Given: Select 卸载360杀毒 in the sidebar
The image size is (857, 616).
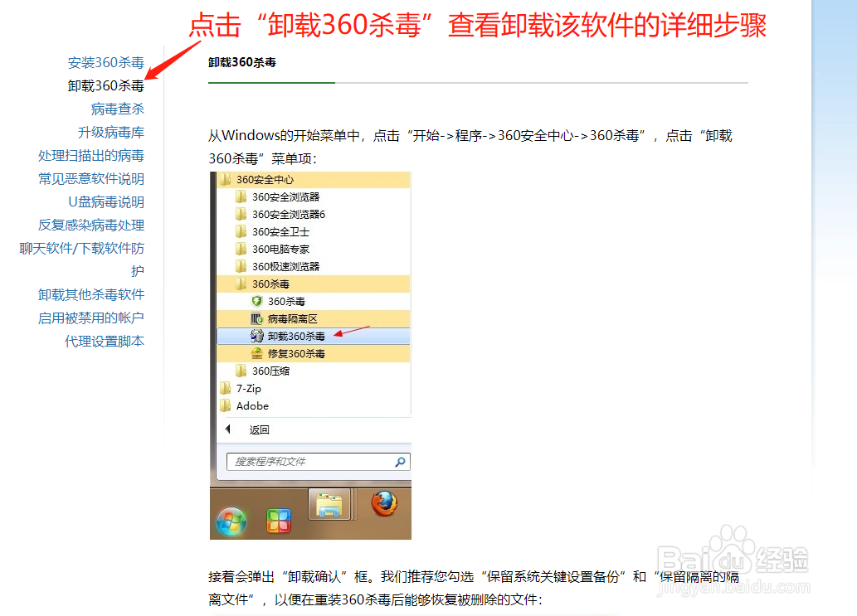Looking at the screenshot, I should pos(106,85).
